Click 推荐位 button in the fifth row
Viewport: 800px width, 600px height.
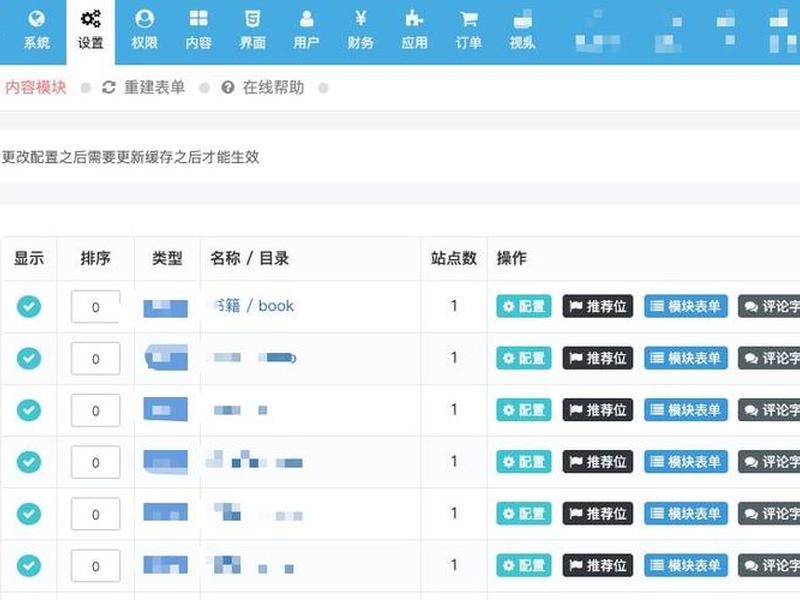point(597,513)
